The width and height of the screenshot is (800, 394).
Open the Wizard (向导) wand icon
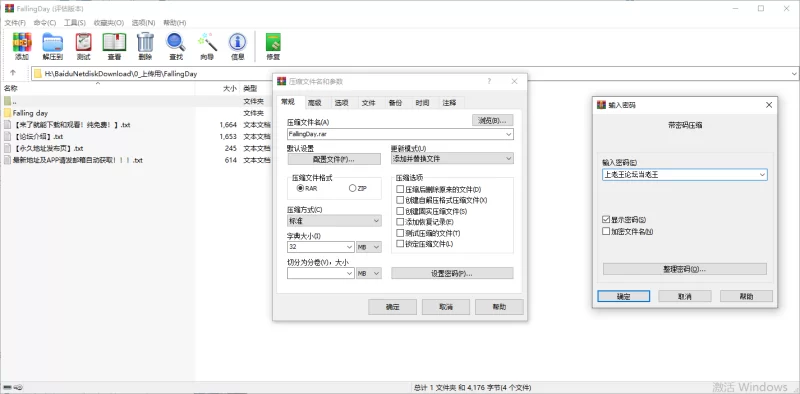tap(207, 46)
